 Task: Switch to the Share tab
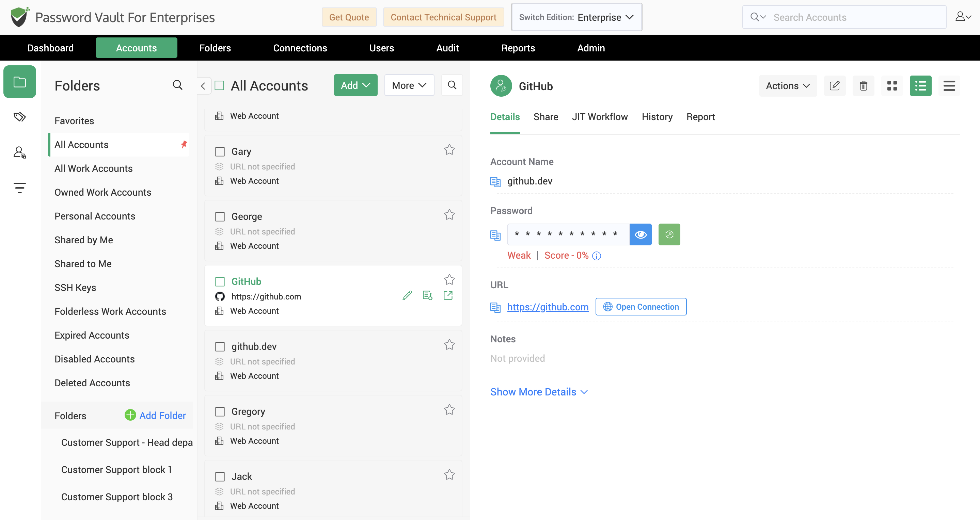pyautogui.click(x=546, y=117)
